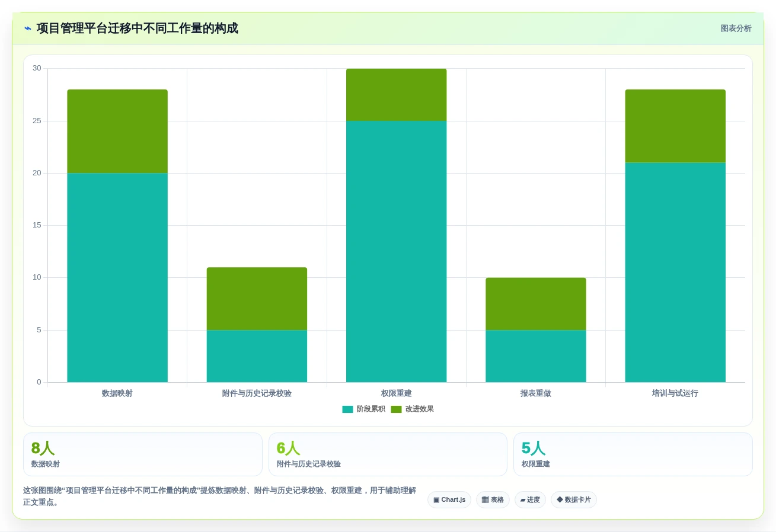Screen dimensions: 776x532
Task: Click the 附件与历史记录校验 x-axis label
Action: click(x=257, y=393)
